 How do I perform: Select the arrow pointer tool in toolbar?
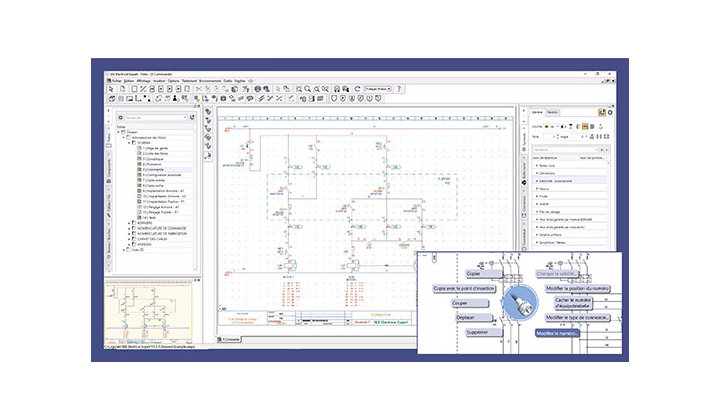pos(111,89)
